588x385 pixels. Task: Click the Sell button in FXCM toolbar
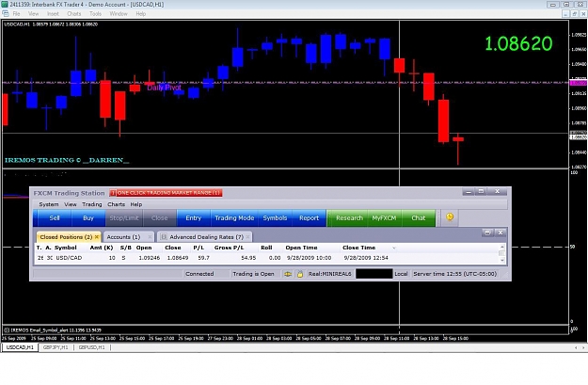(x=55, y=218)
